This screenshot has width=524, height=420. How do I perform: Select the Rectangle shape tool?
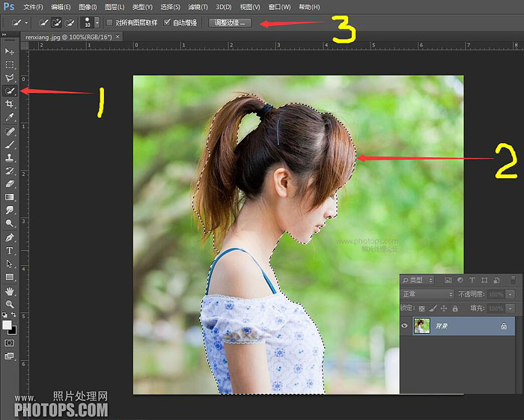pos(9,277)
